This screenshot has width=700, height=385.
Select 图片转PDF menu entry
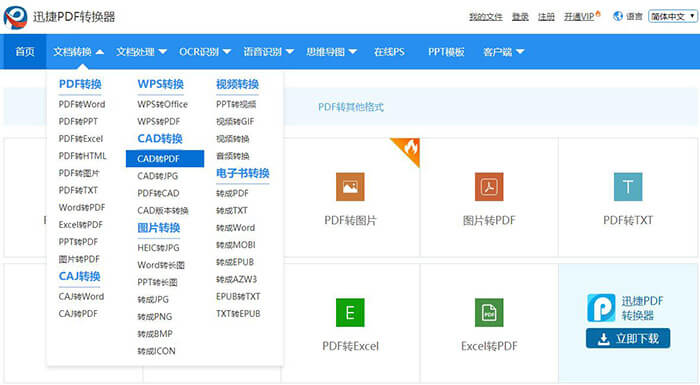point(79,259)
